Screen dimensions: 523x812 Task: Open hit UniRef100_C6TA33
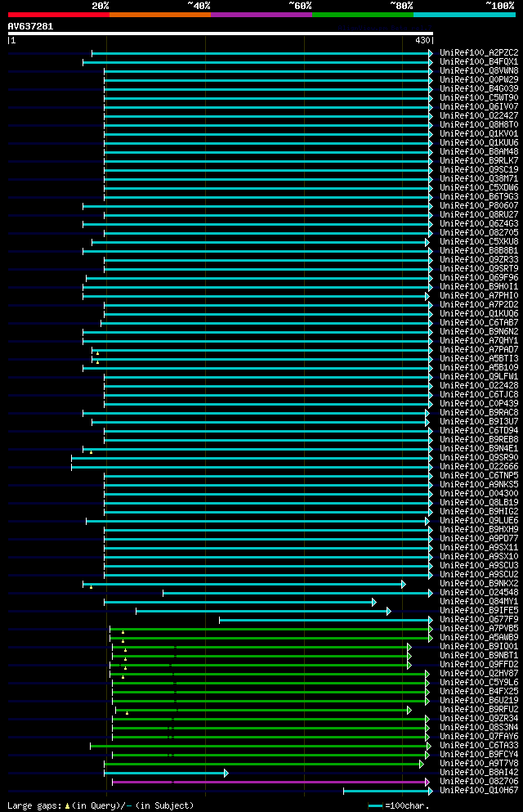tap(479, 746)
